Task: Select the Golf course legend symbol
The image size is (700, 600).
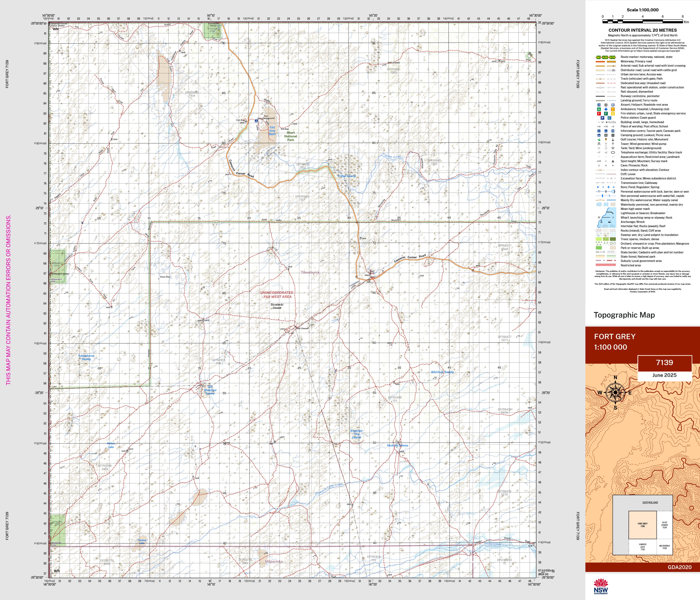Action: (x=599, y=140)
